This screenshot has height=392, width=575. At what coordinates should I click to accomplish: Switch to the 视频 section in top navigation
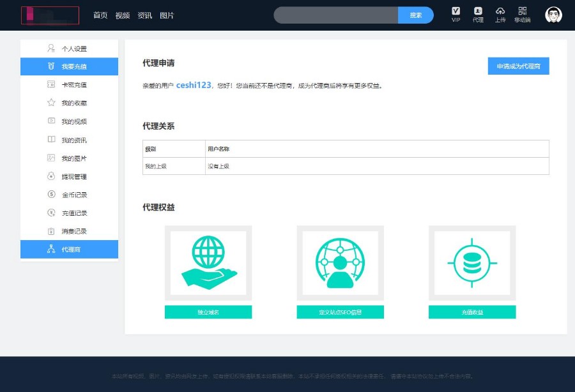pos(122,15)
